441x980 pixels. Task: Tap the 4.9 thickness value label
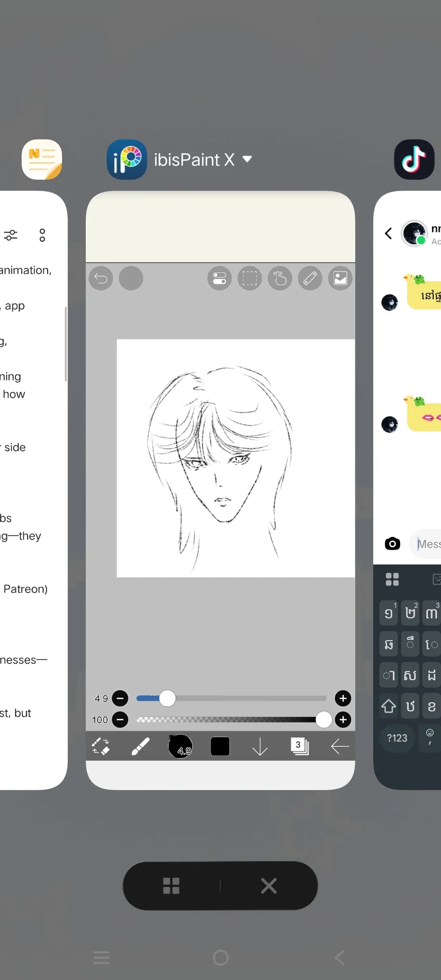coord(102,698)
